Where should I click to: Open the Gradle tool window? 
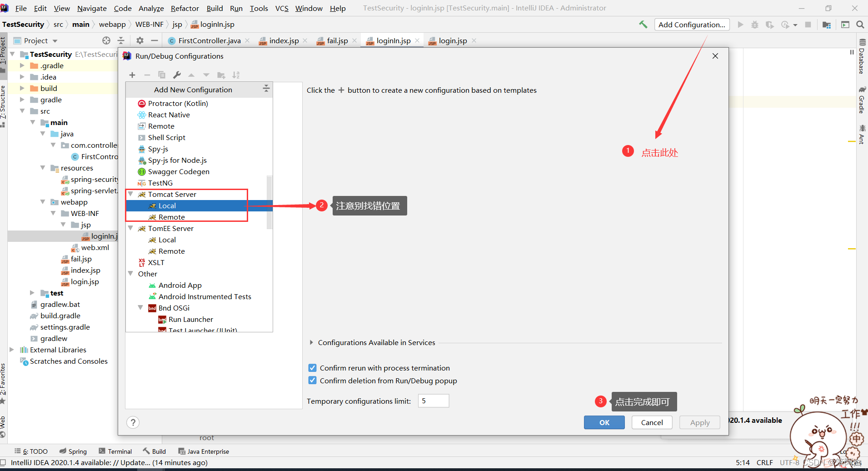click(x=862, y=100)
